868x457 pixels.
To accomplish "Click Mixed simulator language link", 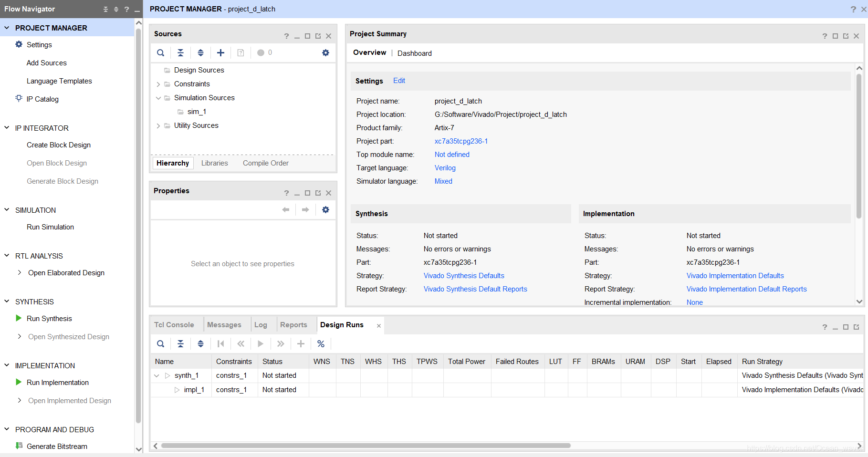I will coord(443,181).
